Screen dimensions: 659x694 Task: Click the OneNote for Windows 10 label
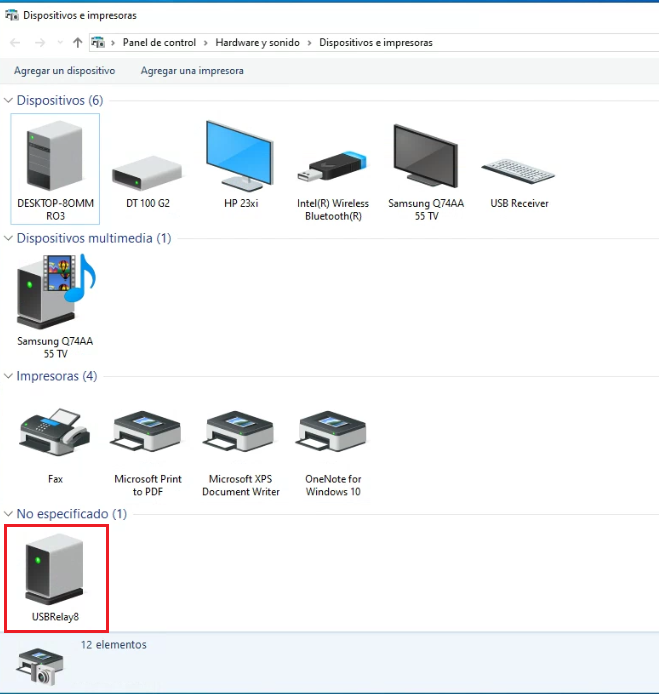click(x=333, y=485)
